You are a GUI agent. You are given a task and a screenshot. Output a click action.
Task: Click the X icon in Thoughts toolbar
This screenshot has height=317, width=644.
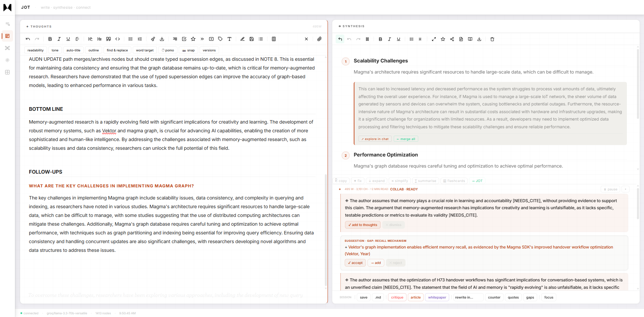click(x=306, y=39)
